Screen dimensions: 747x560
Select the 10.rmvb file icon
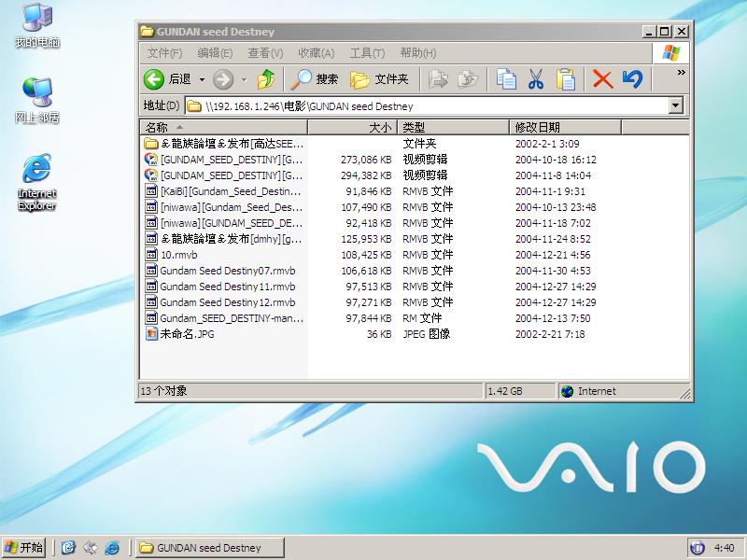[x=151, y=255]
